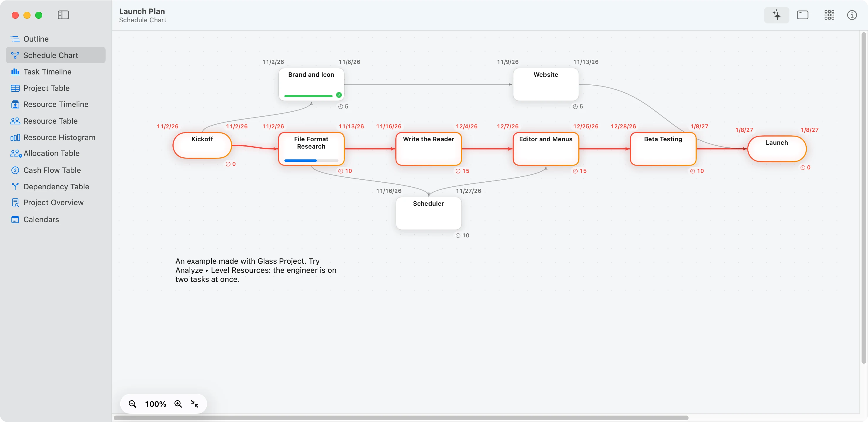The height and width of the screenshot is (422, 868).
Task: Toggle the sidebar visibility button
Action: pyautogui.click(x=63, y=15)
